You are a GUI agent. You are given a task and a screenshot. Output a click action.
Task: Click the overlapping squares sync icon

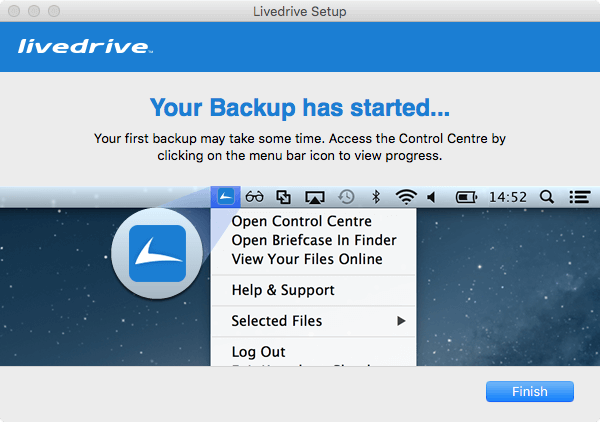[284, 197]
